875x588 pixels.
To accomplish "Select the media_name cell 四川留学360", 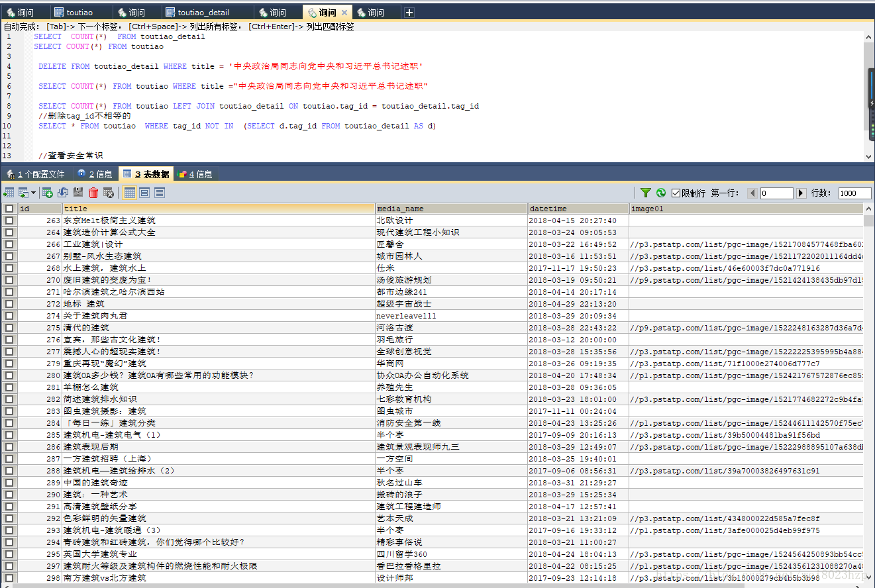I will (451, 554).
